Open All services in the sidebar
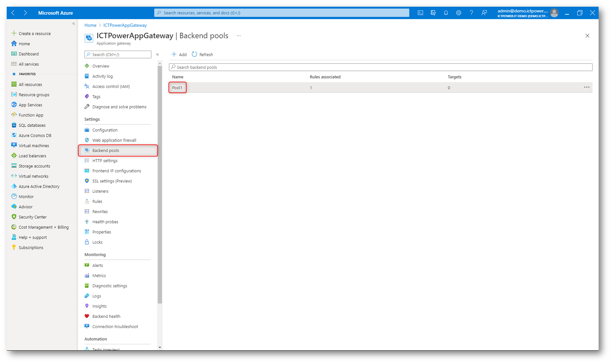The height and width of the screenshot is (364, 612). coord(25,64)
